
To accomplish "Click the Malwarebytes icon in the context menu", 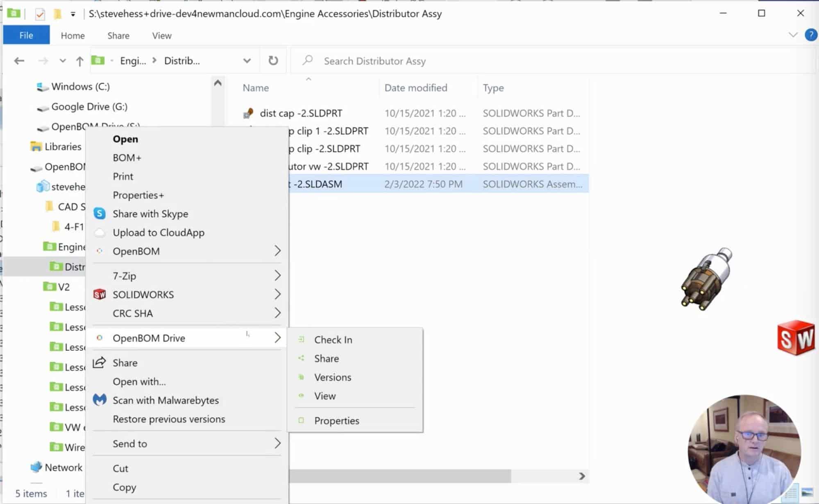I will click(x=100, y=400).
